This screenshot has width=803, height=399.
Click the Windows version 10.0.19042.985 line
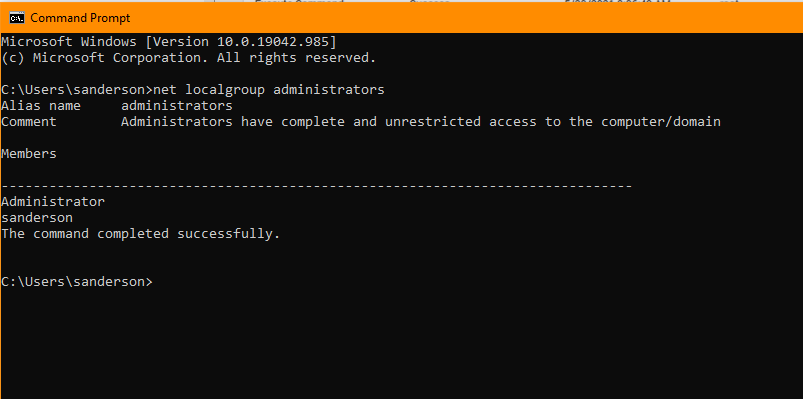[169, 42]
